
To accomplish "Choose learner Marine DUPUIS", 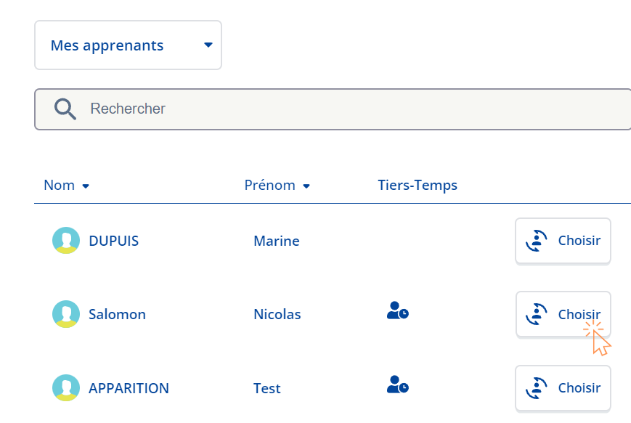I will (x=563, y=241).
